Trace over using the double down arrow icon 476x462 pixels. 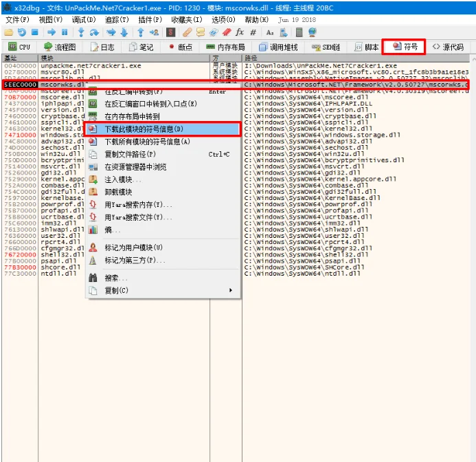[124, 32]
